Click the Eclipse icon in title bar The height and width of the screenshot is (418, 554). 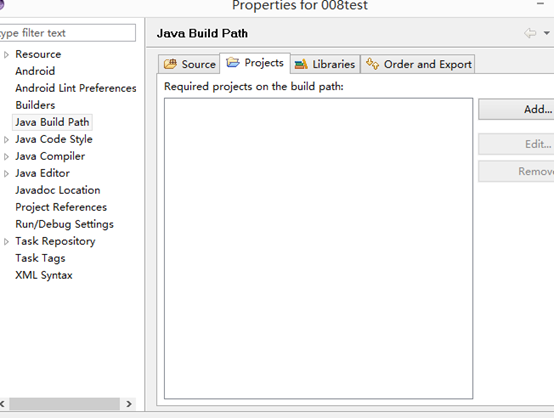(x=2, y=4)
